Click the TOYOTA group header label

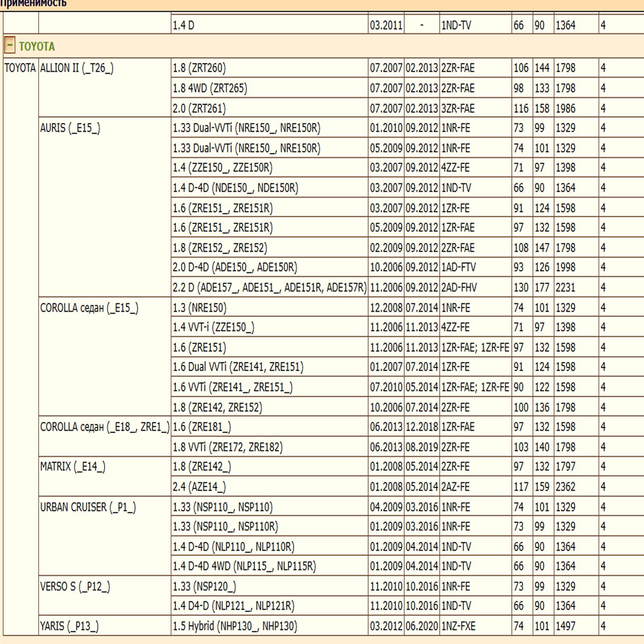click(x=37, y=47)
